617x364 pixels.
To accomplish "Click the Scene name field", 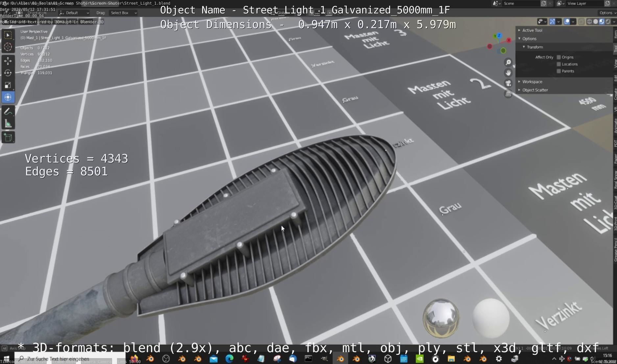I will 521,3.
